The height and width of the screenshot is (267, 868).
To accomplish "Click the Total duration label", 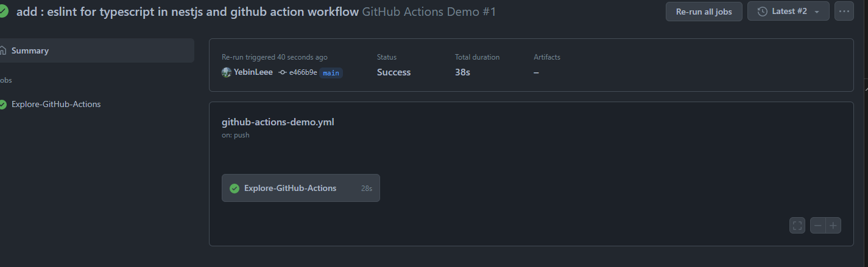I will click(x=477, y=57).
